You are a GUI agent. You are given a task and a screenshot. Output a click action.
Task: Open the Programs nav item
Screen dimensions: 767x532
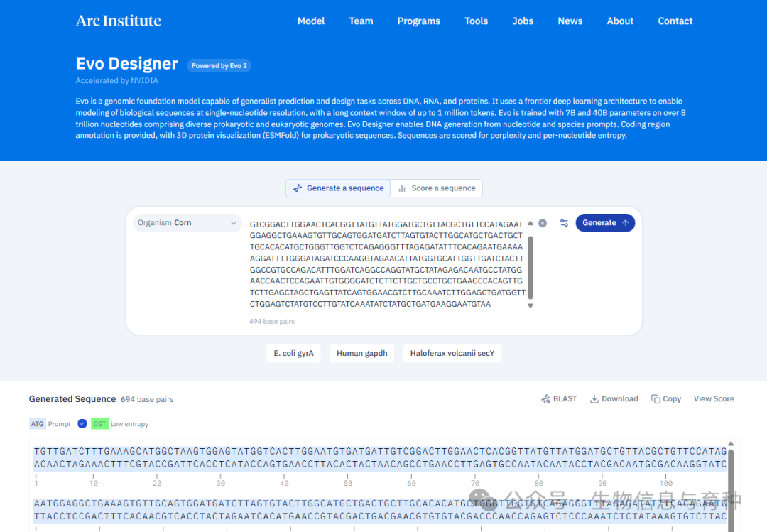419,21
